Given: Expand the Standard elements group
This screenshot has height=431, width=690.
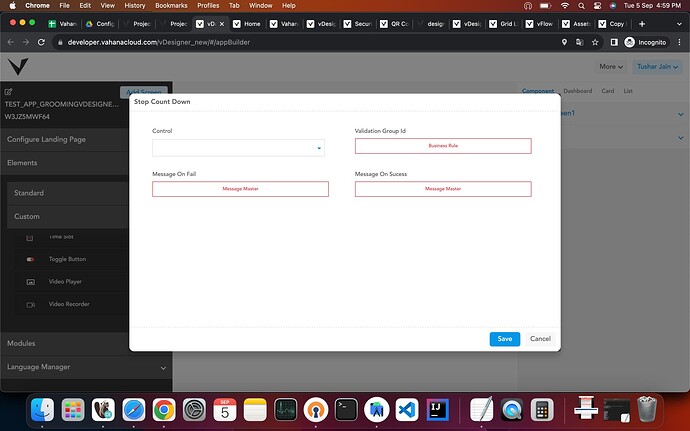Looking at the screenshot, I should tap(68, 193).
